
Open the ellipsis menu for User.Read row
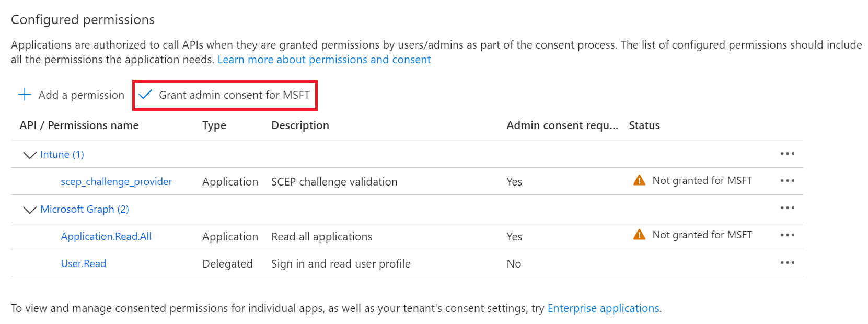[x=787, y=263]
